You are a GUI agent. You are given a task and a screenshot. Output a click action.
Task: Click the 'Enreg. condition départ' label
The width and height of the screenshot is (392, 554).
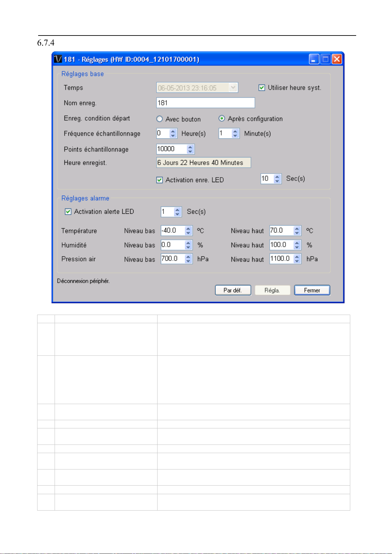(x=97, y=118)
